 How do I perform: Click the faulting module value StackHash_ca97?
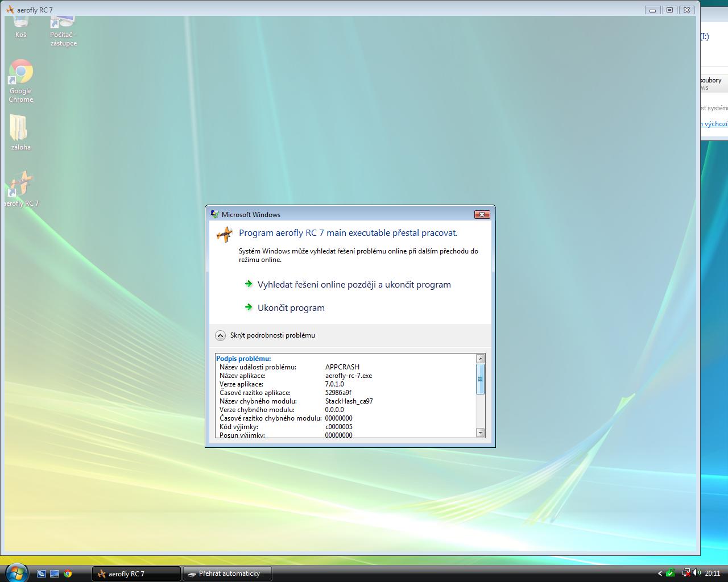click(x=349, y=401)
